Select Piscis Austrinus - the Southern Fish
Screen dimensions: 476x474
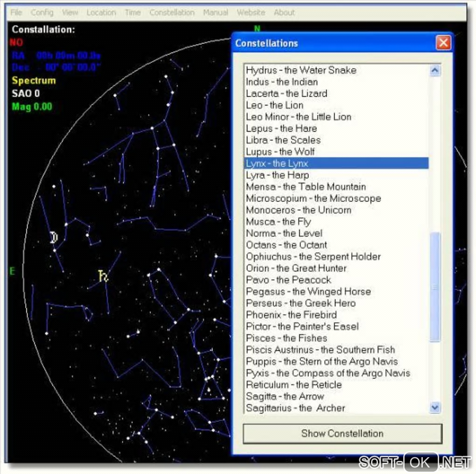tap(336, 350)
